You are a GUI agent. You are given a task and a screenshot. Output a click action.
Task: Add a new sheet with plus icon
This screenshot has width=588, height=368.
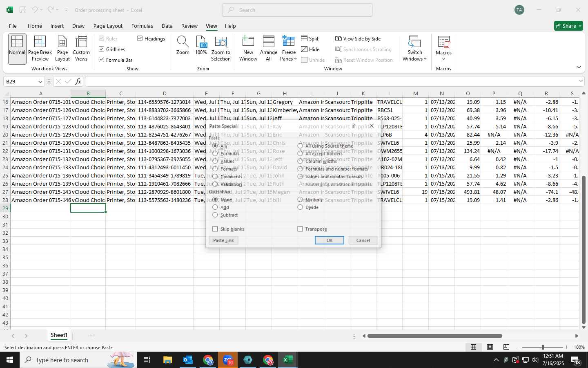(x=92, y=336)
